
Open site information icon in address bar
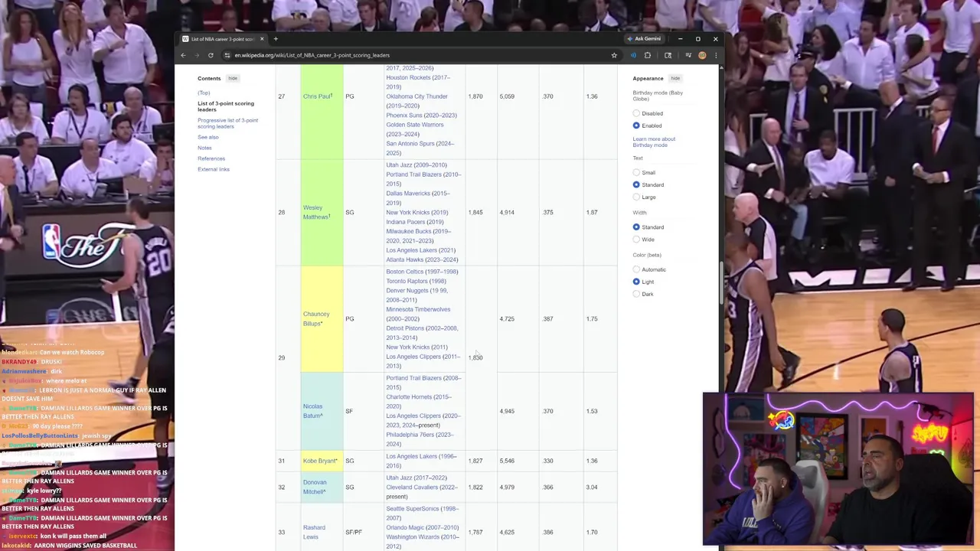tap(227, 55)
